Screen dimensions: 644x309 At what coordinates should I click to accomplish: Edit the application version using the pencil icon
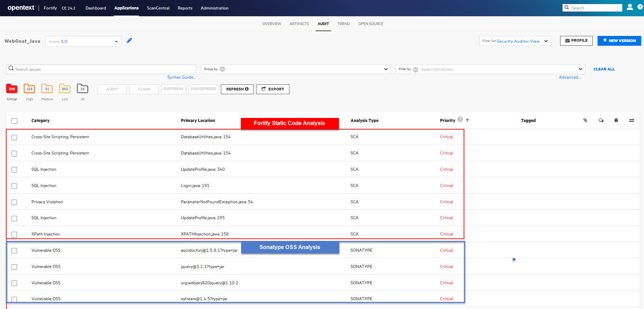point(129,40)
